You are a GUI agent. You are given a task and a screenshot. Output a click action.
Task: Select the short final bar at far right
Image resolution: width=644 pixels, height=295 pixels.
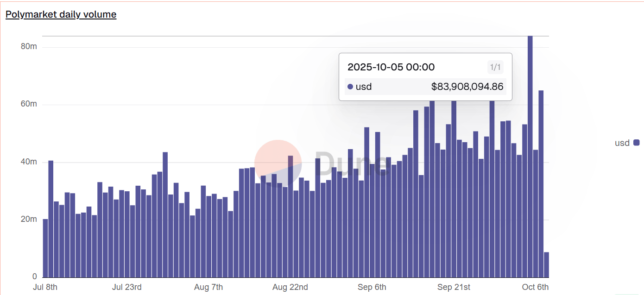click(546, 264)
